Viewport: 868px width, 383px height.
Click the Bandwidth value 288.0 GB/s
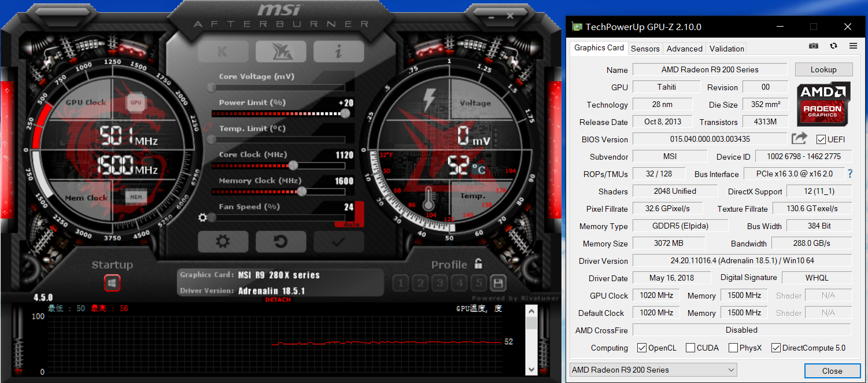(x=811, y=243)
